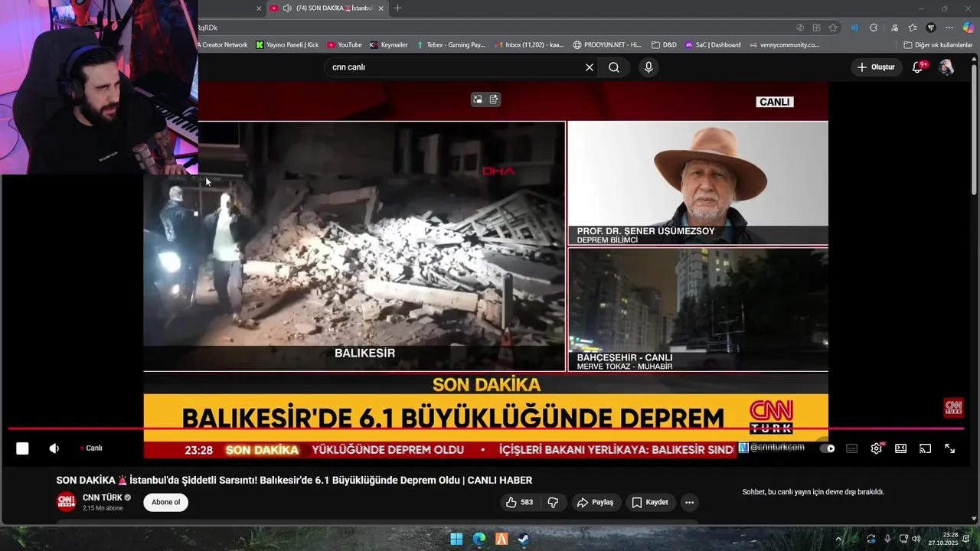Mute the video player volume

[x=54, y=448]
